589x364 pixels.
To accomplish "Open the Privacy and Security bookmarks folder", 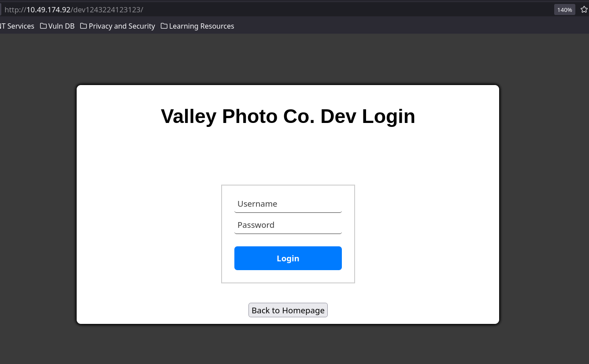I will coord(118,26).
